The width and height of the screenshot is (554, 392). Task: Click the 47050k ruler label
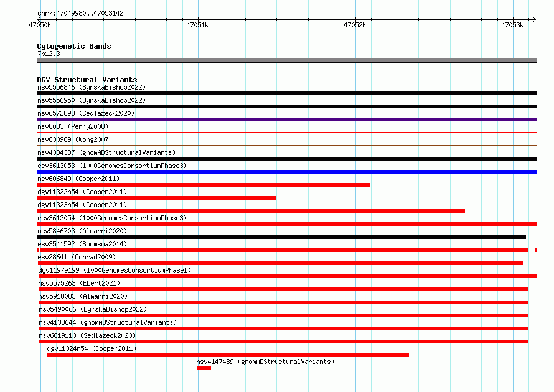(x=40, y=25)
